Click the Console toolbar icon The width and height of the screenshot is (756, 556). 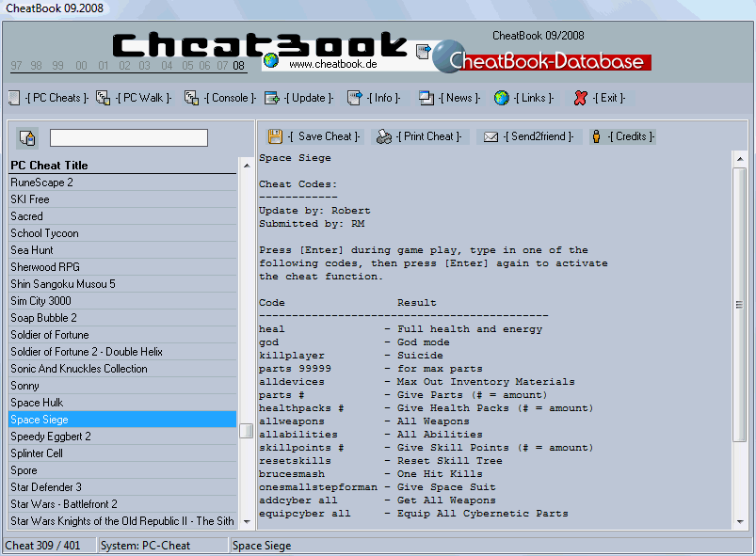coord(191,98)
